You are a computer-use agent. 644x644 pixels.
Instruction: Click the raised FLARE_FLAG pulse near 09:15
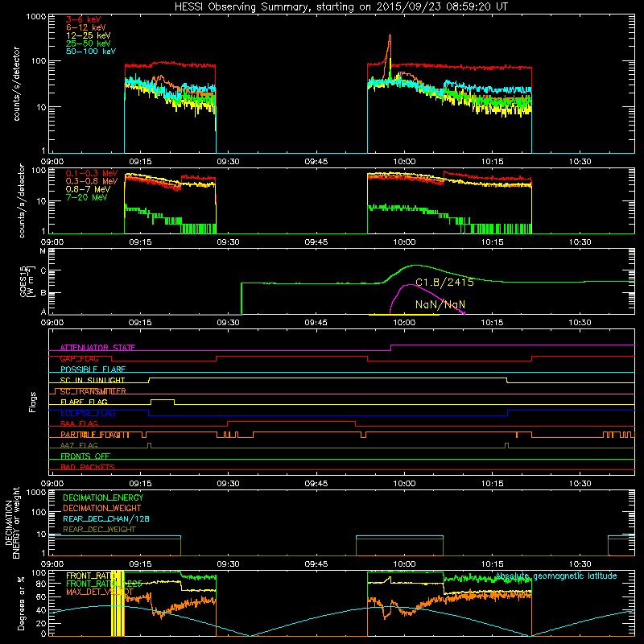(163, 399)
